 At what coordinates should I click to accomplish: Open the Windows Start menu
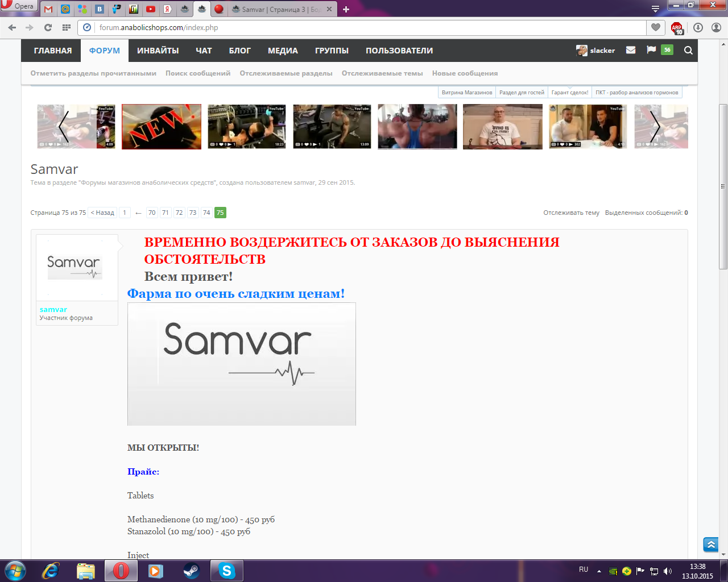[15, 571]
